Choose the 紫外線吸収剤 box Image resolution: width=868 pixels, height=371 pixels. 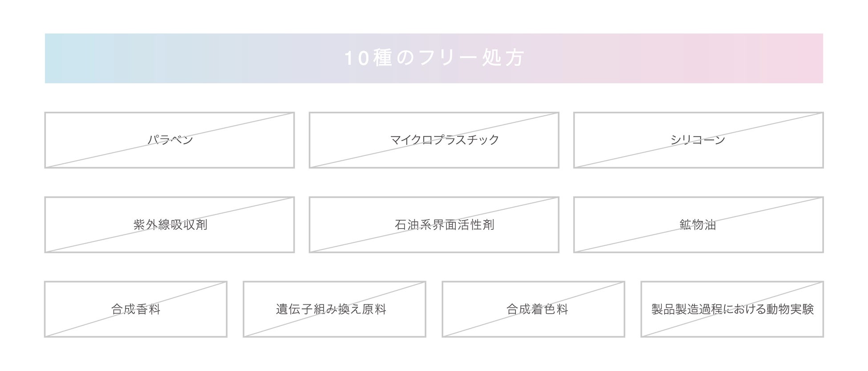coord(170,224)
